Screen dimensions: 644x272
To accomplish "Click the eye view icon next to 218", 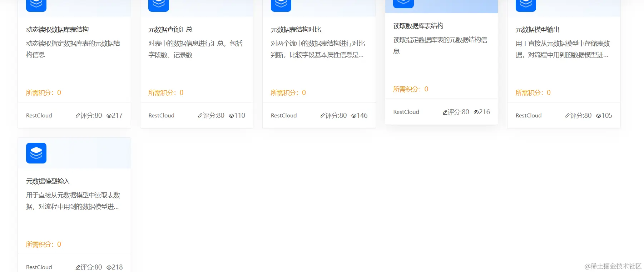I will [109, 268].
